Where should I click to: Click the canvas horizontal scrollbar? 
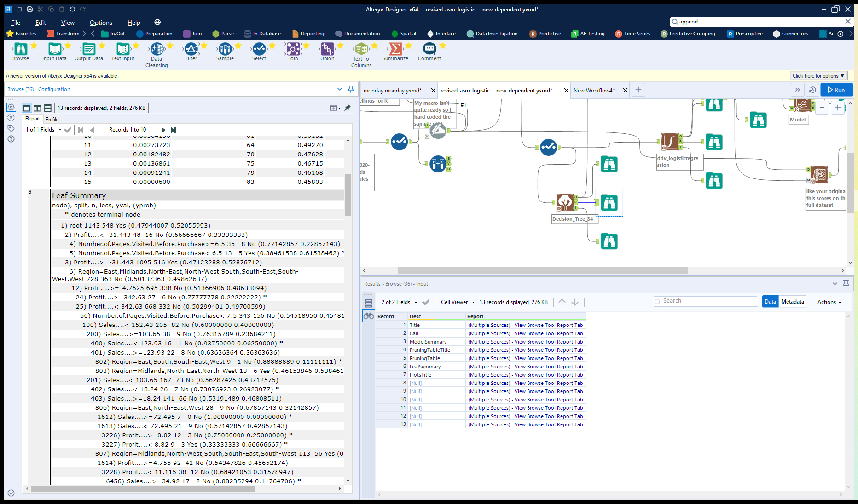pos(542,271)
